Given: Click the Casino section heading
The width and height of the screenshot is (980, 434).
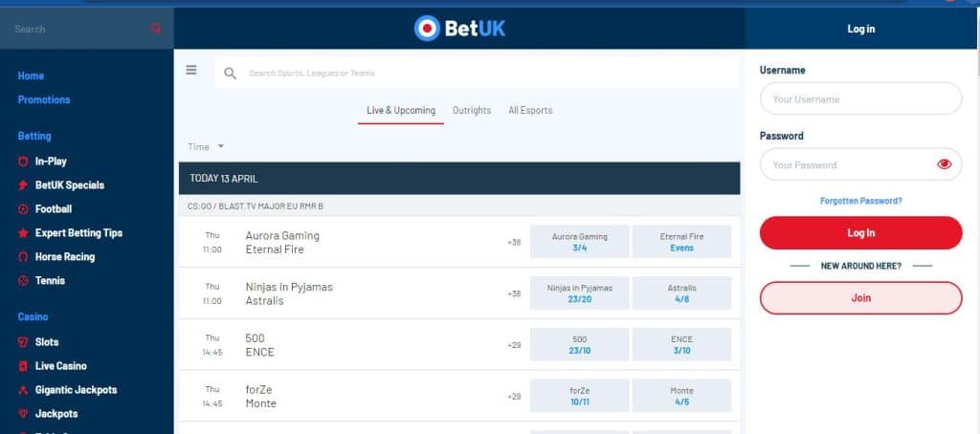Looking at the screenshot, I should tap(33, 316).
